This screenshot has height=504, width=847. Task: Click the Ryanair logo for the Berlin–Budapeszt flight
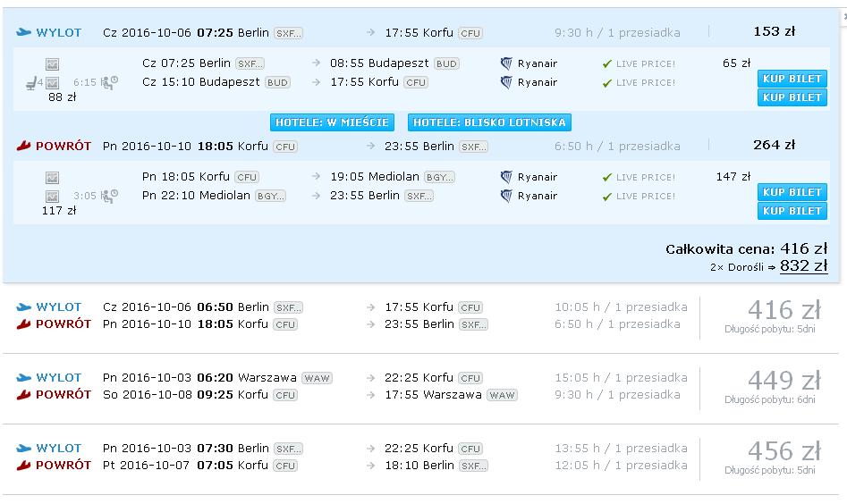506,63
